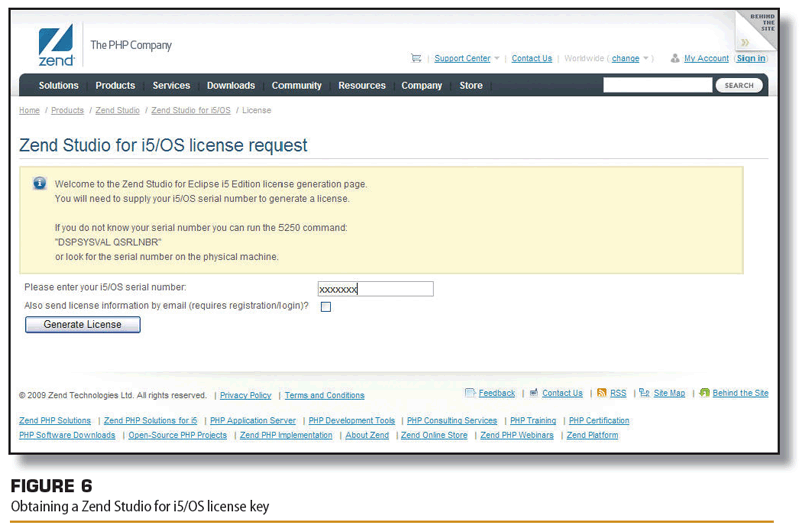
Task: Open the Services menu
Action: pyautogui.click(x=171, y=86)
